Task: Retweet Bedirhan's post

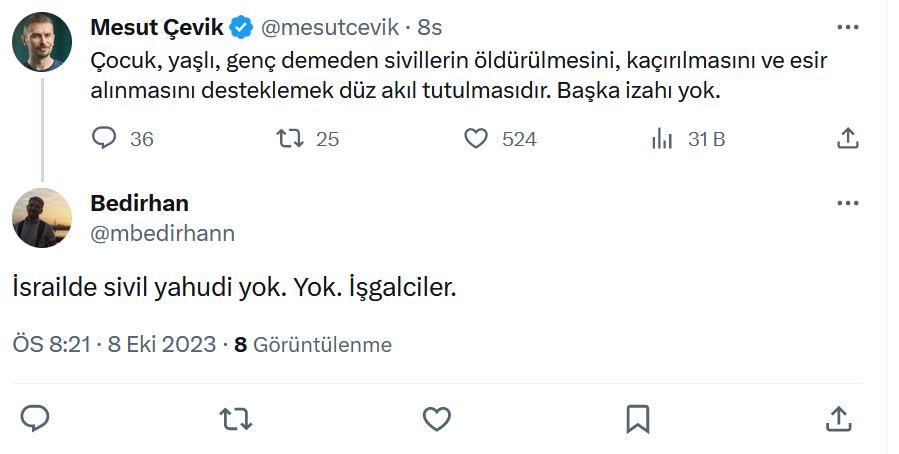Action: coord(236,417)
